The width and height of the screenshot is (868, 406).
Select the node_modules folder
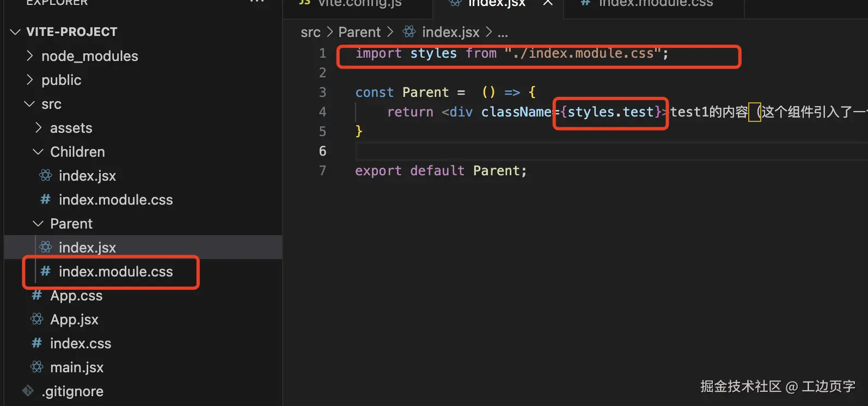pyautogui.click(x=90, y=56)
